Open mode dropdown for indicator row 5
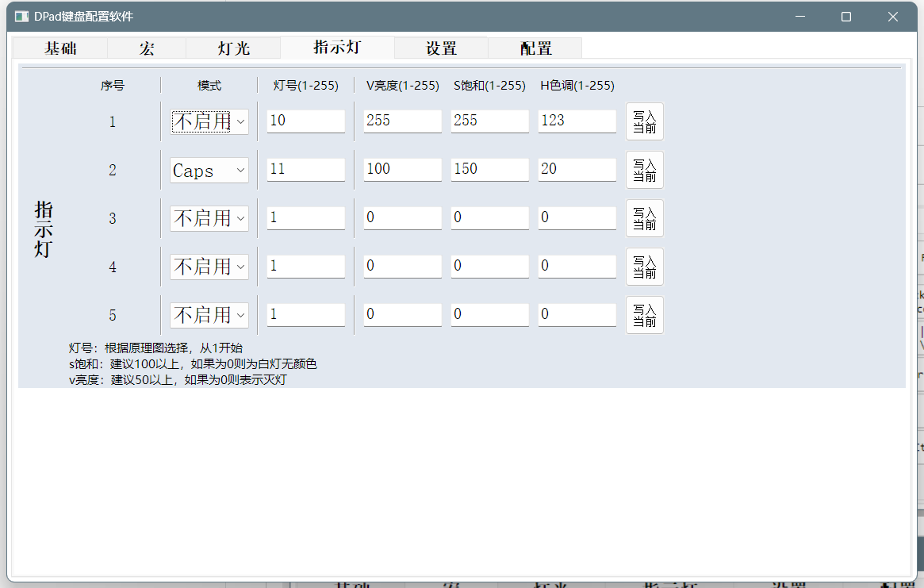The width and height of the screenshot is (924, 588). point(209,315)
